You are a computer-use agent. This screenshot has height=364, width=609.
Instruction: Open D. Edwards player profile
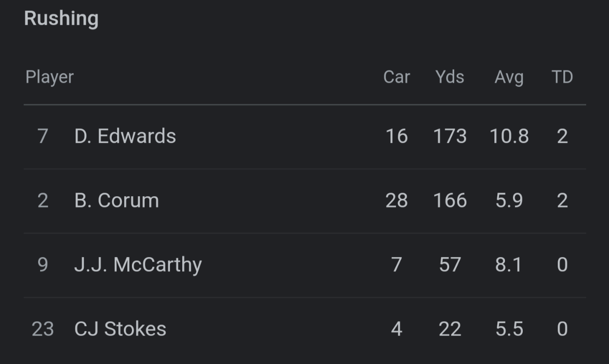click(125, 136)
